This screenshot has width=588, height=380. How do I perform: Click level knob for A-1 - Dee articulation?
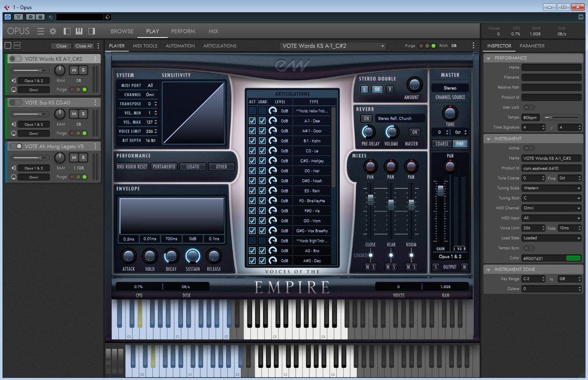pyautogui.click(x=273, y=120)
